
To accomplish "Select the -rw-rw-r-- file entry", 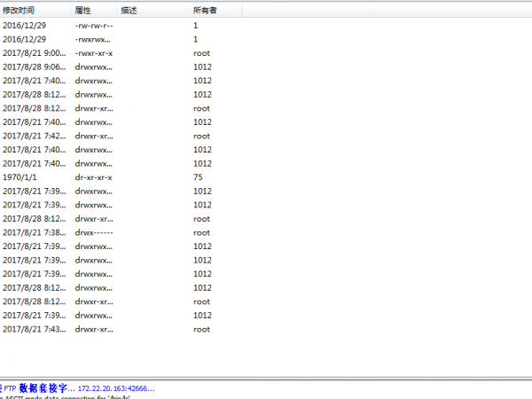I will coord(93,26).
